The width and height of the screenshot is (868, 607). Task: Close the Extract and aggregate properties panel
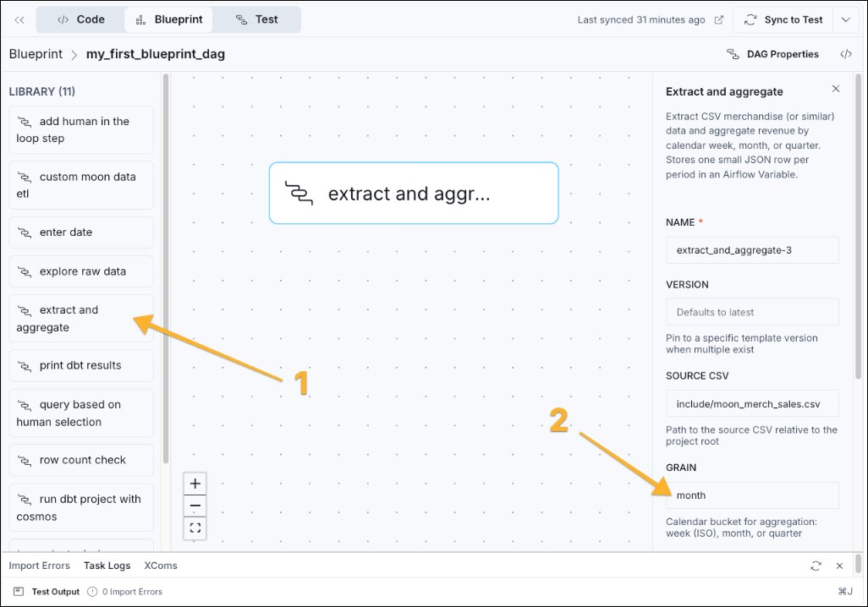pyautogui.click(x=836, y=88)
